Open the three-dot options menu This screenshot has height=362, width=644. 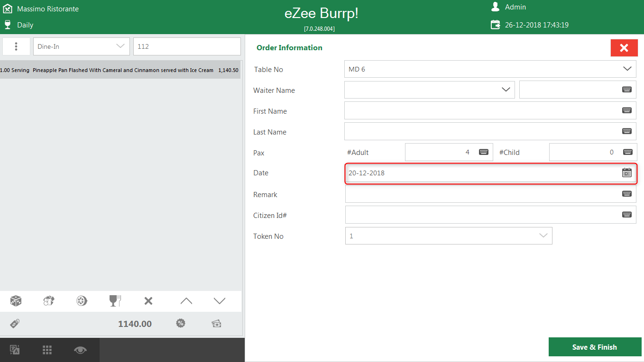click(16, 46)
